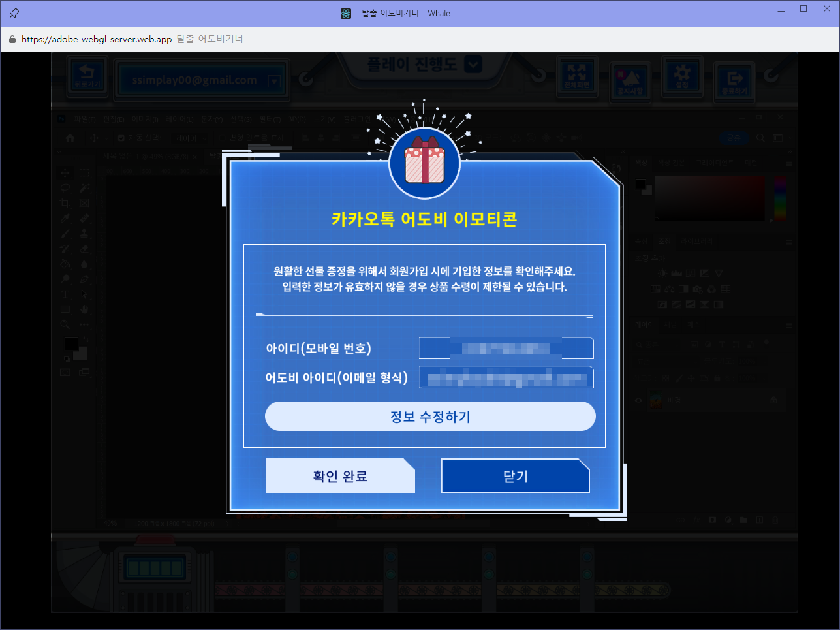
Task: Select the Rectangular Marquee tool
Action: click(84, 173)
